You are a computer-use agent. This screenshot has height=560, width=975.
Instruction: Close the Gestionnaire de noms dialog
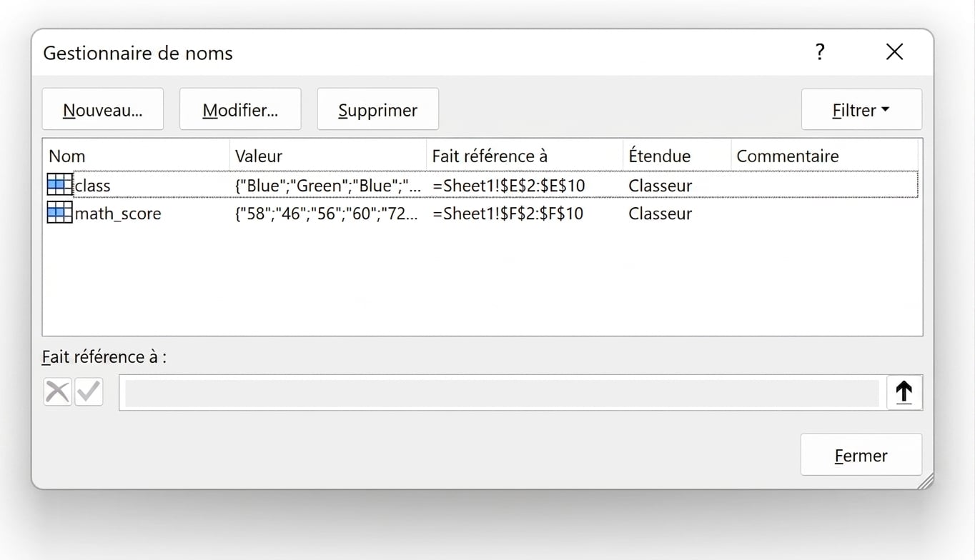click(x=894, y=52)
